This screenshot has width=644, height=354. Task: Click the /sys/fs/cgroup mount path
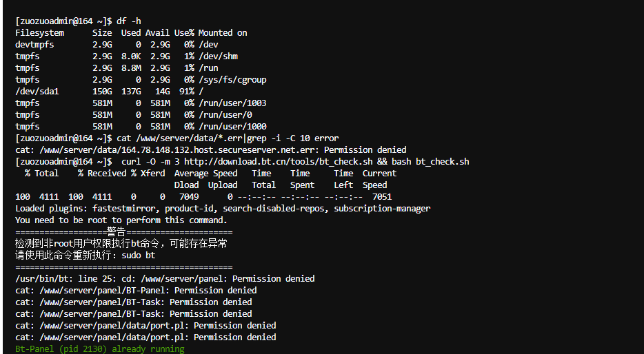232,80
